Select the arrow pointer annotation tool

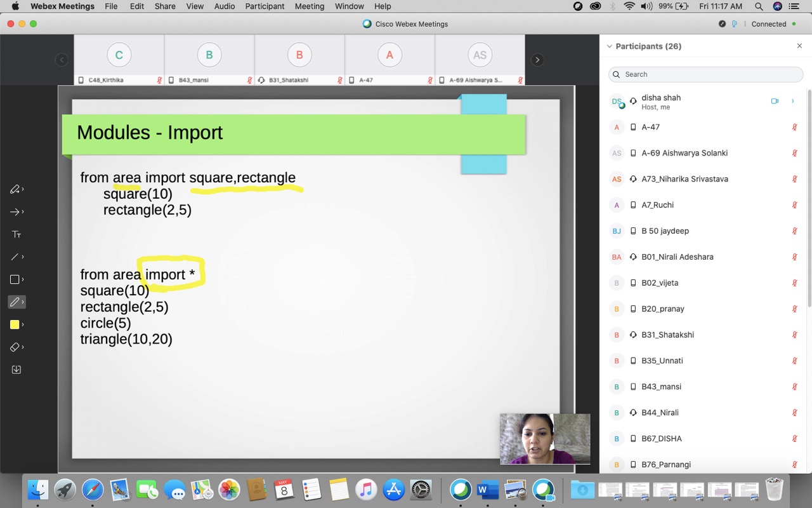15,212
